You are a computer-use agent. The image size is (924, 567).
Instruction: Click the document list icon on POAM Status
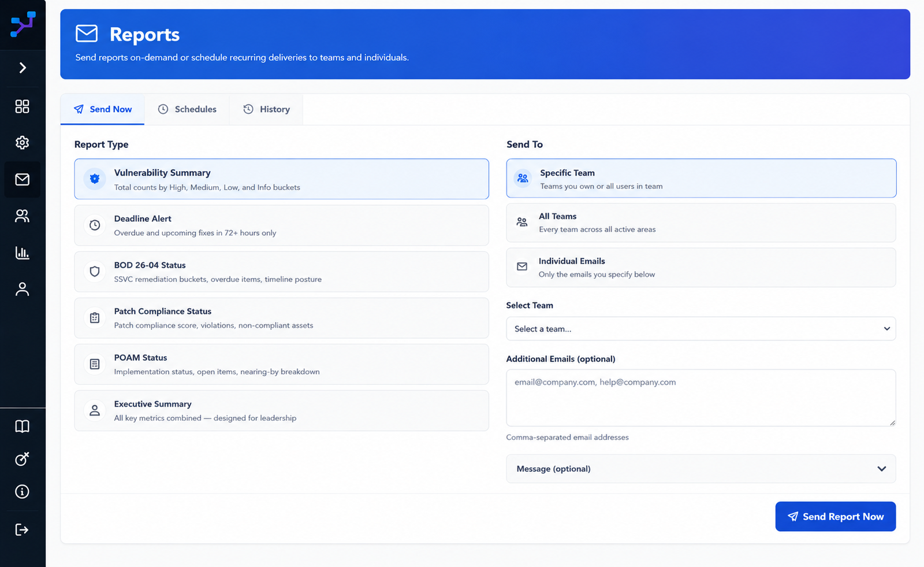[x=95, y=364]
